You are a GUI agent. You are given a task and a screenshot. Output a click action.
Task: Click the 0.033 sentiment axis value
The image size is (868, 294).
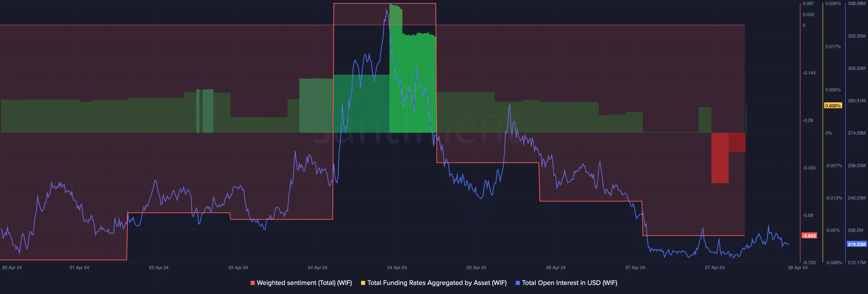(x=808, y=14)
